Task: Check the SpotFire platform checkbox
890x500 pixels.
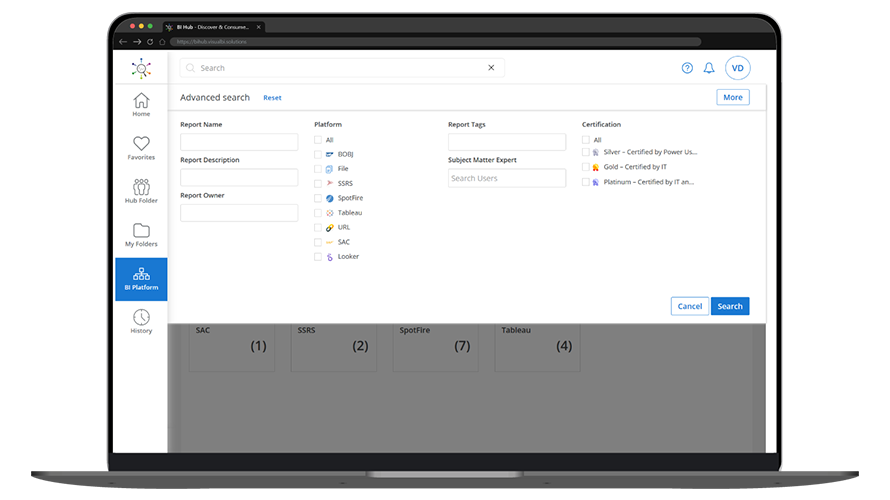Action: point(318,198)
